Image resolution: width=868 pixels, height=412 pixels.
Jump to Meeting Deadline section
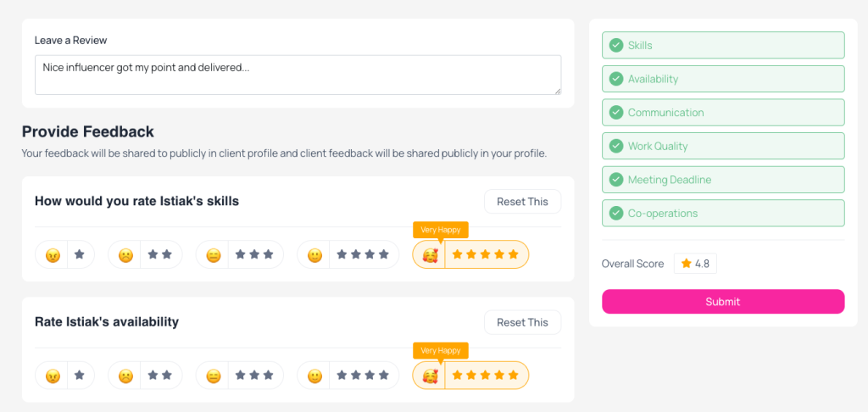723,180
